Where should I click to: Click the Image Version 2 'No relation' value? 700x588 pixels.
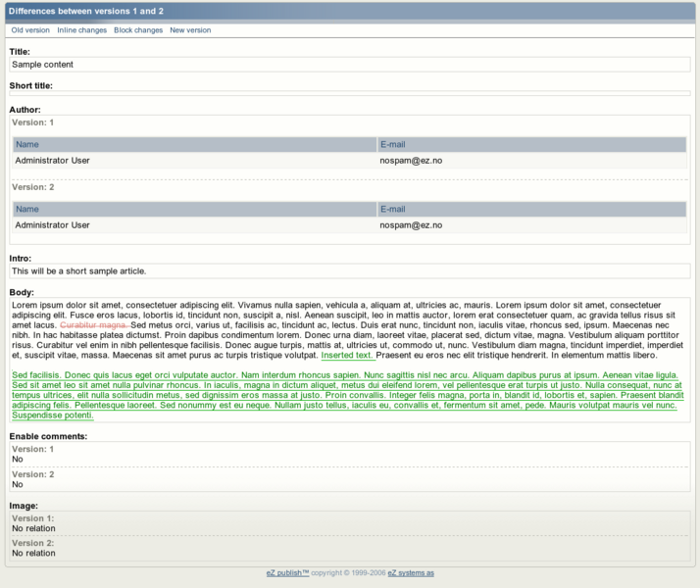(x=32, y=553)
